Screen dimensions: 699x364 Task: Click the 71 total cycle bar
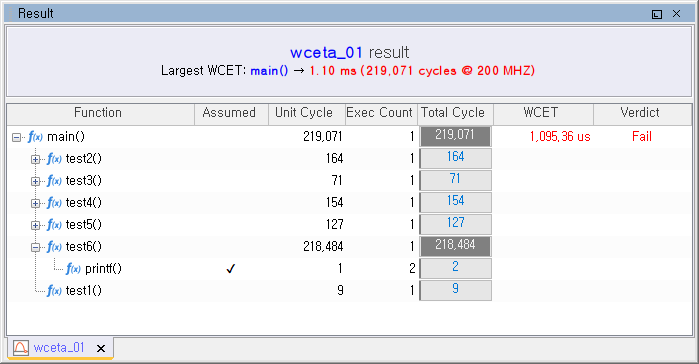point(455,180)
